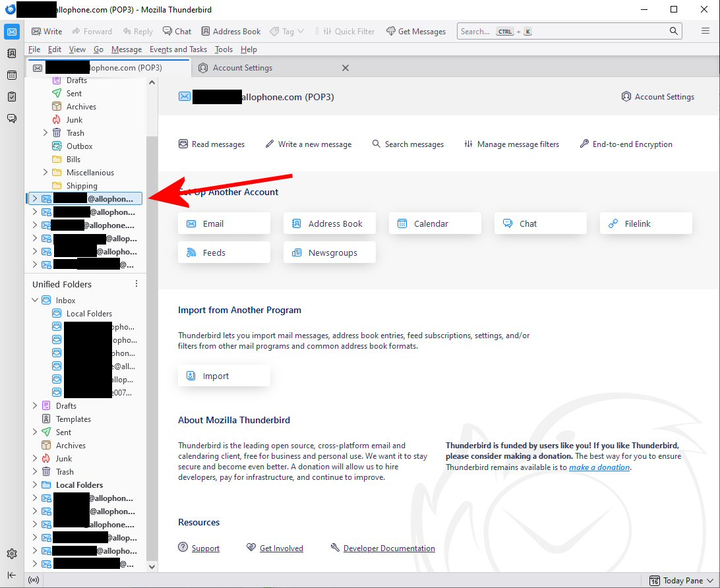
Task: Open the Unified Folders options menu
Action: (136, 284)
